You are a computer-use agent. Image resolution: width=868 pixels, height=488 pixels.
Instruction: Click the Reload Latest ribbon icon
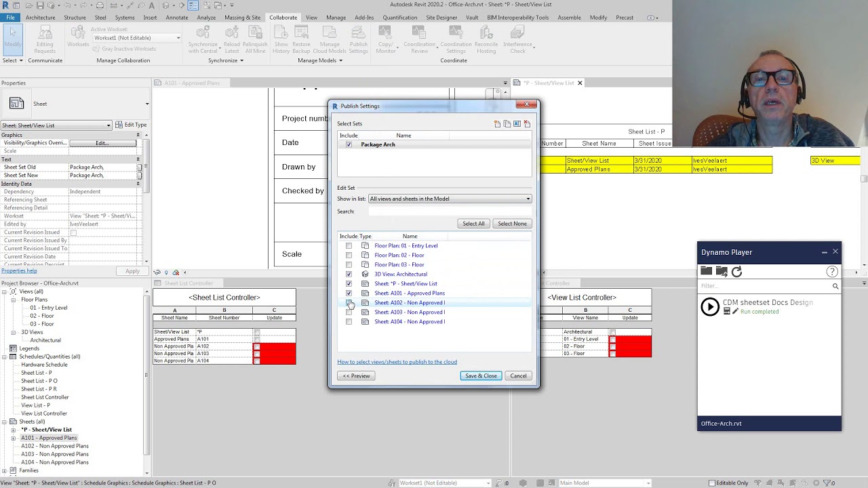click(x=231, y=41)
